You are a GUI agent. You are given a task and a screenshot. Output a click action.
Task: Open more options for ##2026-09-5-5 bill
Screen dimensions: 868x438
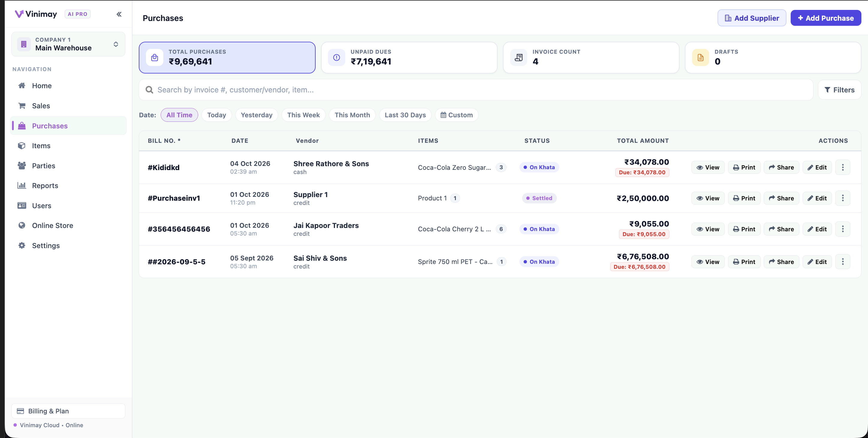point(843,262)
